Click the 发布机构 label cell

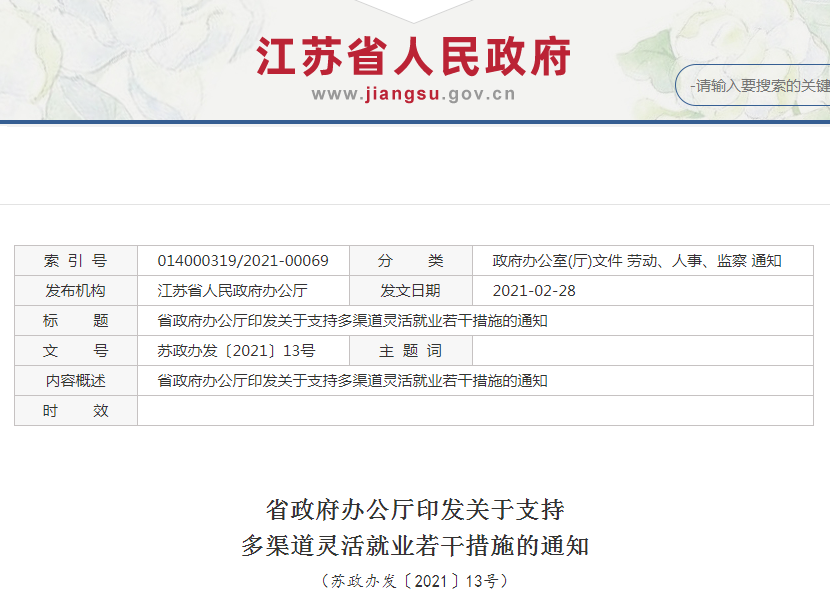pyautogui.click(x=76, y=291)
